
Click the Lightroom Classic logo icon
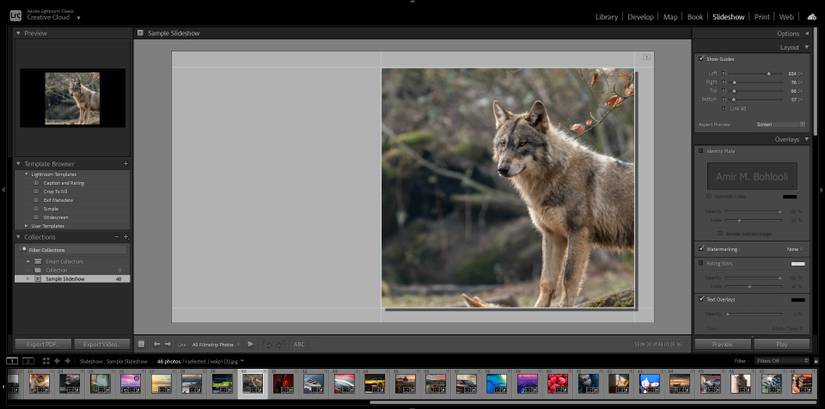point(15,15)
